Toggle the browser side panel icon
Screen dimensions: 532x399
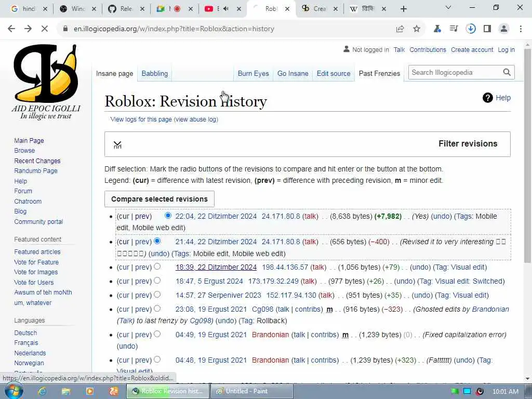coord(487,29)
